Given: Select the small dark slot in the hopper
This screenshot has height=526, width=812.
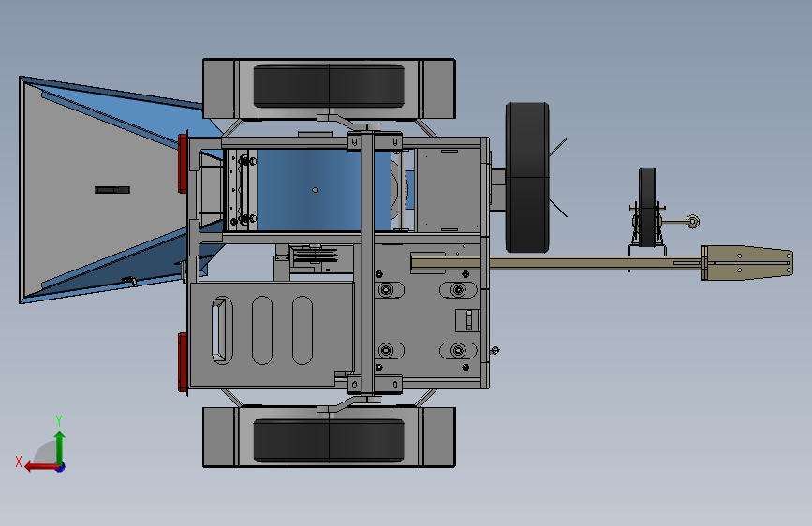Looking at the screenshot, I should (x=112, y=190).
